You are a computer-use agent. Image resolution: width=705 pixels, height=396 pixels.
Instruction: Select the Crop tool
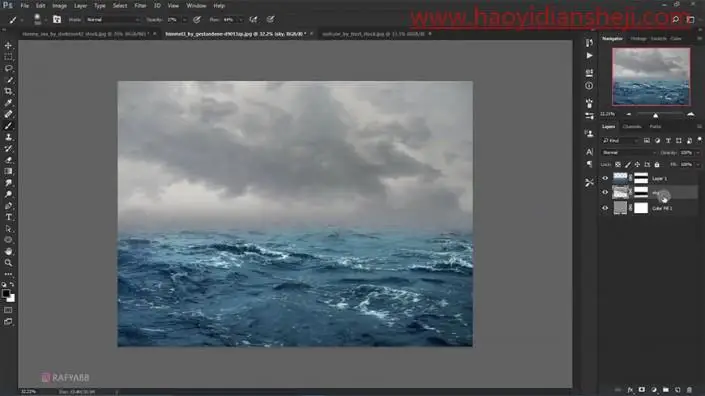click(8, 91)
